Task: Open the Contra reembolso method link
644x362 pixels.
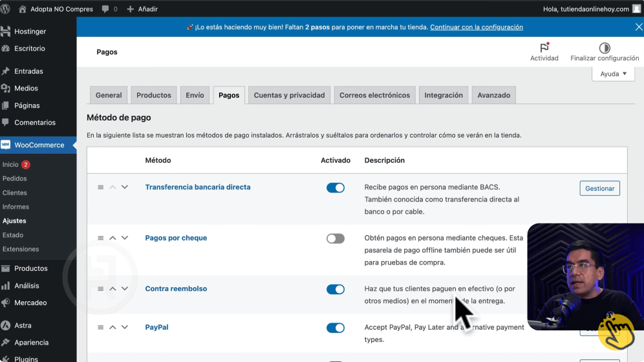Action: 176,289
